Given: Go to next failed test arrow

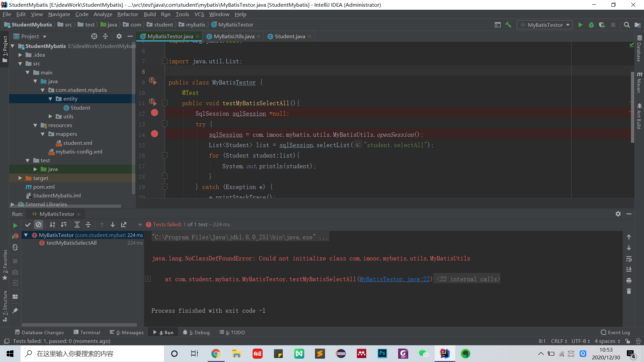Looking at the screenshot, I should 113,225.
